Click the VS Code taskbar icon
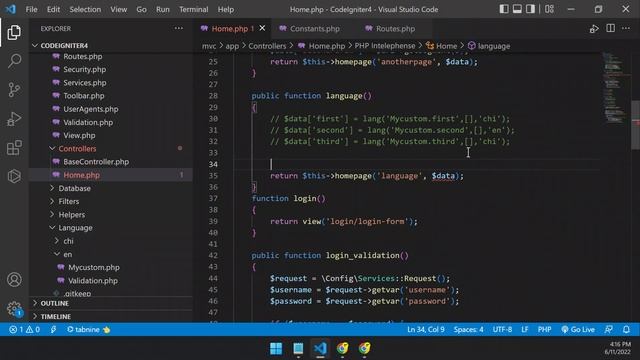Image resolution: width=640 pixels, height=360 pixels. 320,349
